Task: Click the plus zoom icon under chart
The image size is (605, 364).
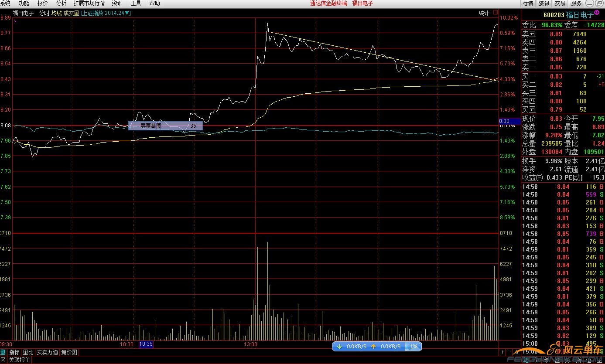Action: [x=502, y=352]
